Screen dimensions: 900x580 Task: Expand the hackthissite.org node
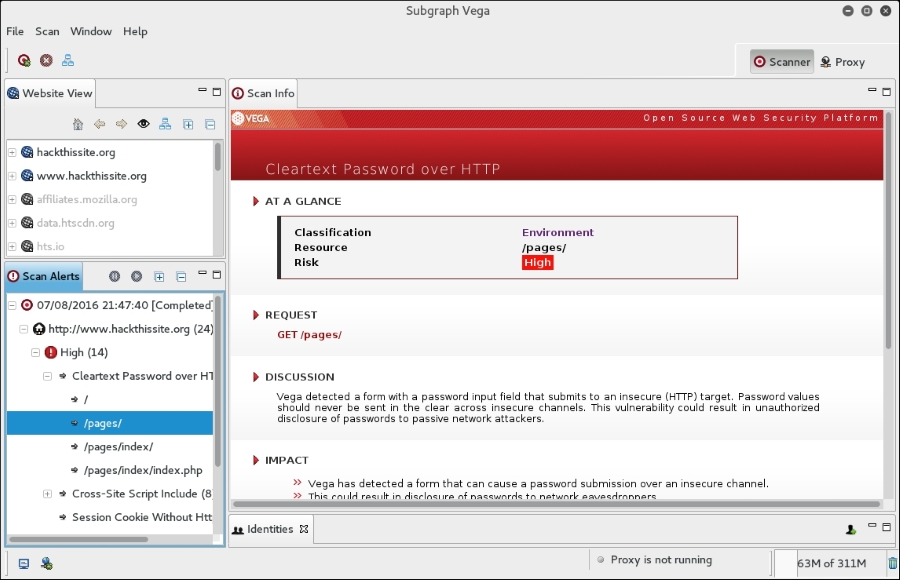pyautogui.click(x=12, y=152)
